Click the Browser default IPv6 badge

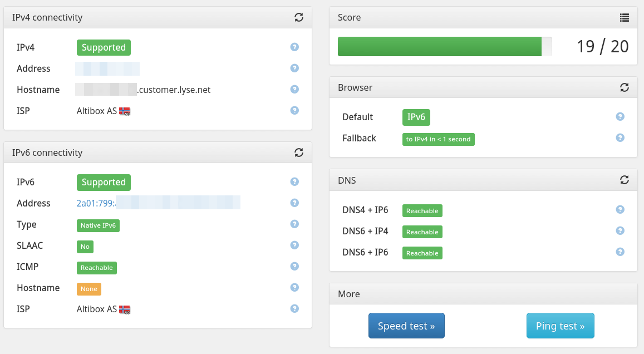coord(416,117)
